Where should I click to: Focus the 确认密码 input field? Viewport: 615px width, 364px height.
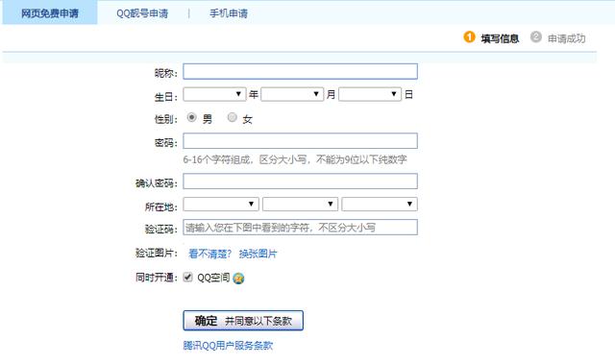(300, 182)
